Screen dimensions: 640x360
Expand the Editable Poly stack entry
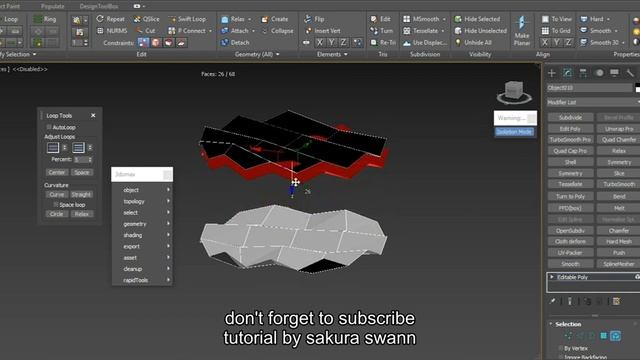pos(552,277)
